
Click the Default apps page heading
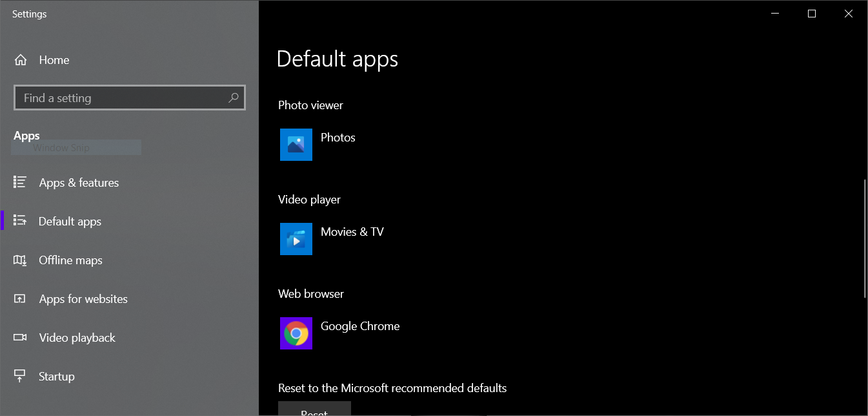click(x=338, y=59)
